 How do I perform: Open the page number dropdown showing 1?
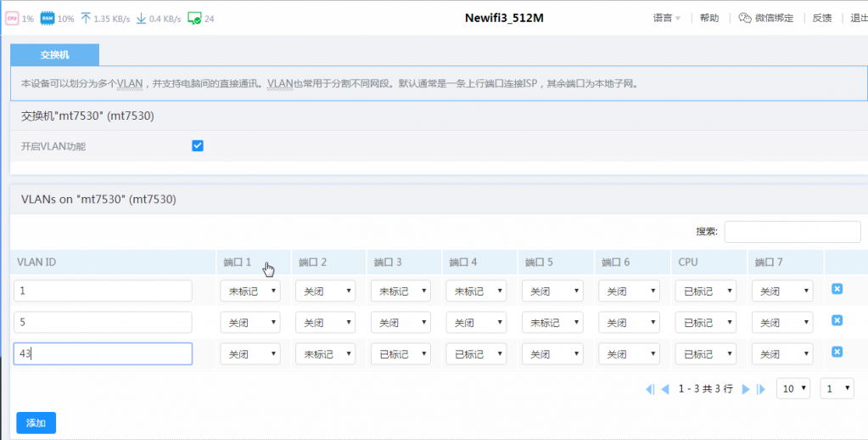point(837,388)
